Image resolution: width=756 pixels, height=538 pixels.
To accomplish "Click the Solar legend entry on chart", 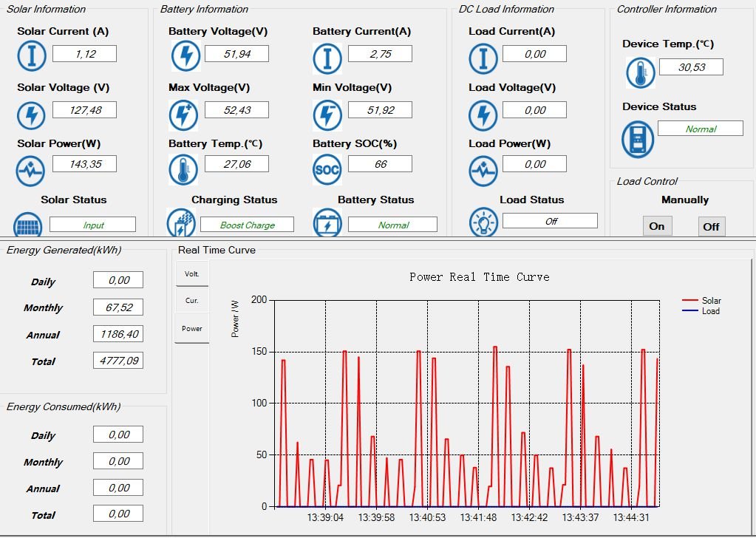I will click(x=701, y=300).
